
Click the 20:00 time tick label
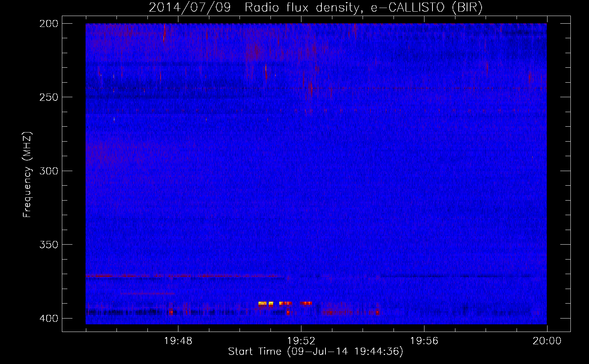tap(547, 341)
